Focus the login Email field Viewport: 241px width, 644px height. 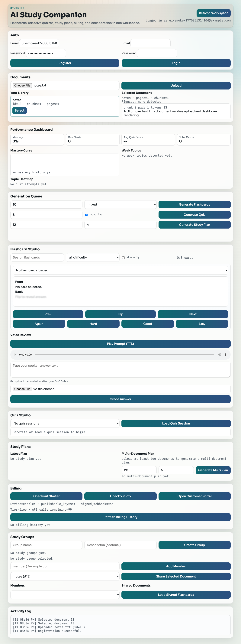151,43
